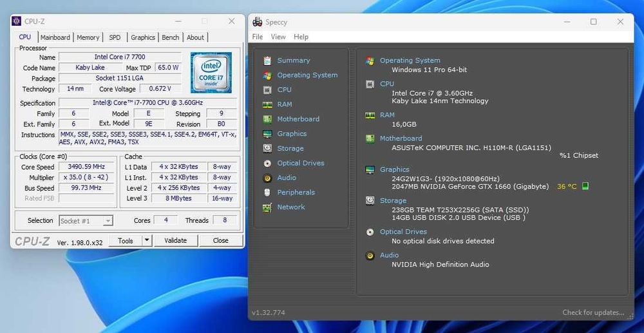Click the Optical Drives disc icon in sidebar
The image size is (644, 333).
267,164
